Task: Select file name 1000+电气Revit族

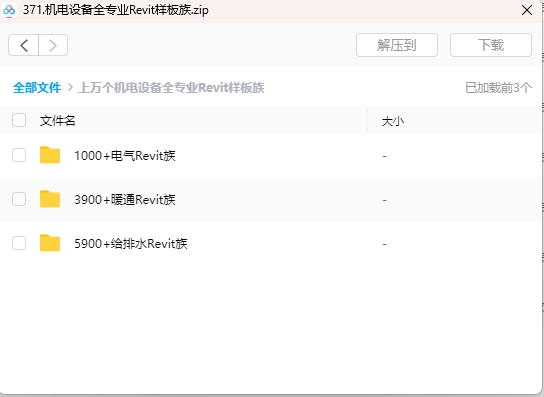Action: click(125, 155)
